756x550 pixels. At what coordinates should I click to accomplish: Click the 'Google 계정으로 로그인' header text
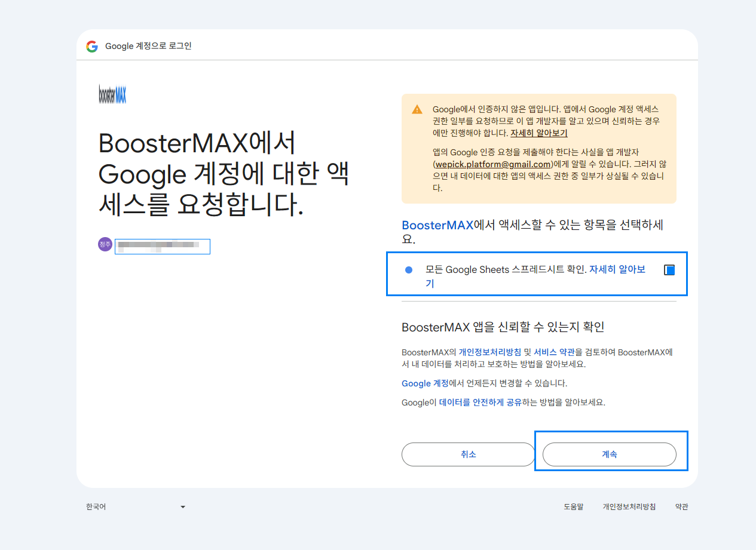pyautogui.click(x=148, y=46)
